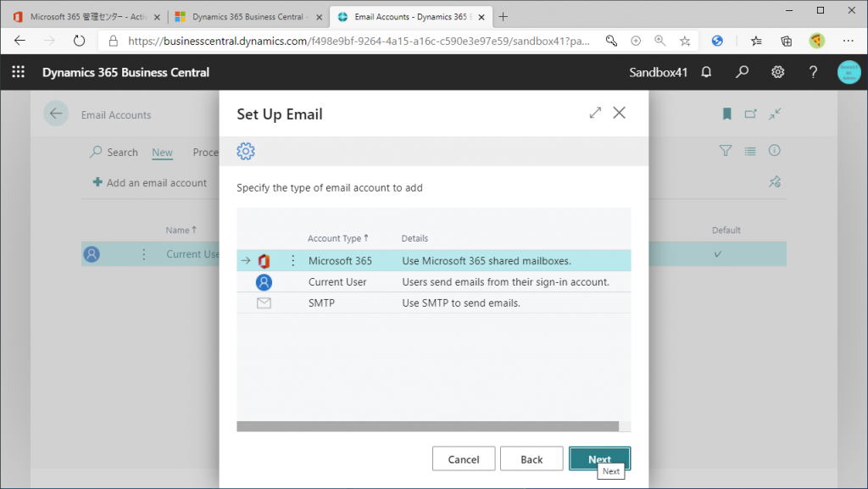This screenshot has height=489, width=868.
Task: Open Microsoft 365 row options menu
Action: (292, 260)
